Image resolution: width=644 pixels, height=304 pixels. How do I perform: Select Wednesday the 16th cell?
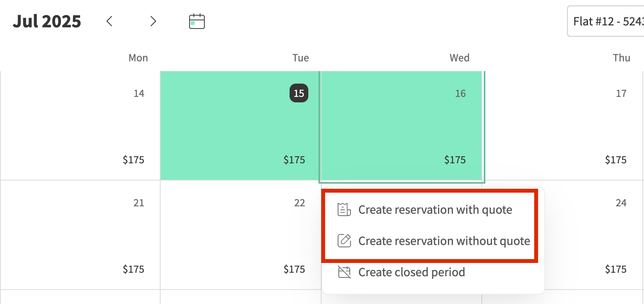coord(402,125)
